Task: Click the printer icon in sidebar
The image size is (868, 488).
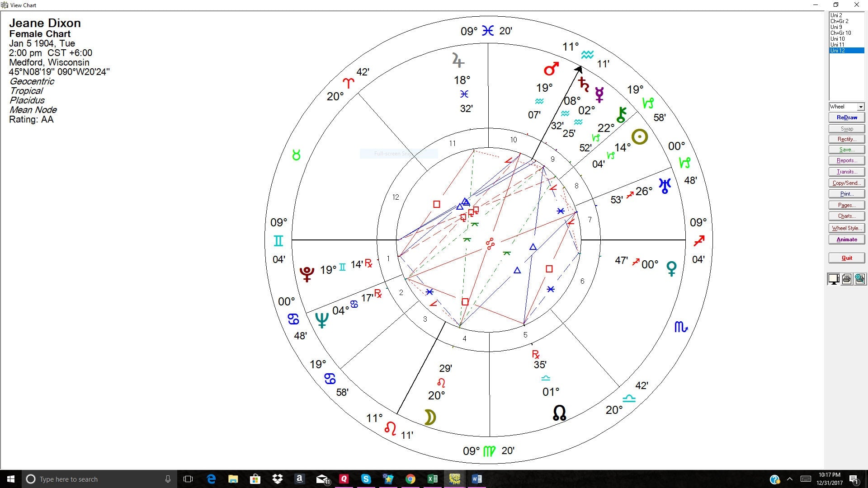Action: pos(847,279)
